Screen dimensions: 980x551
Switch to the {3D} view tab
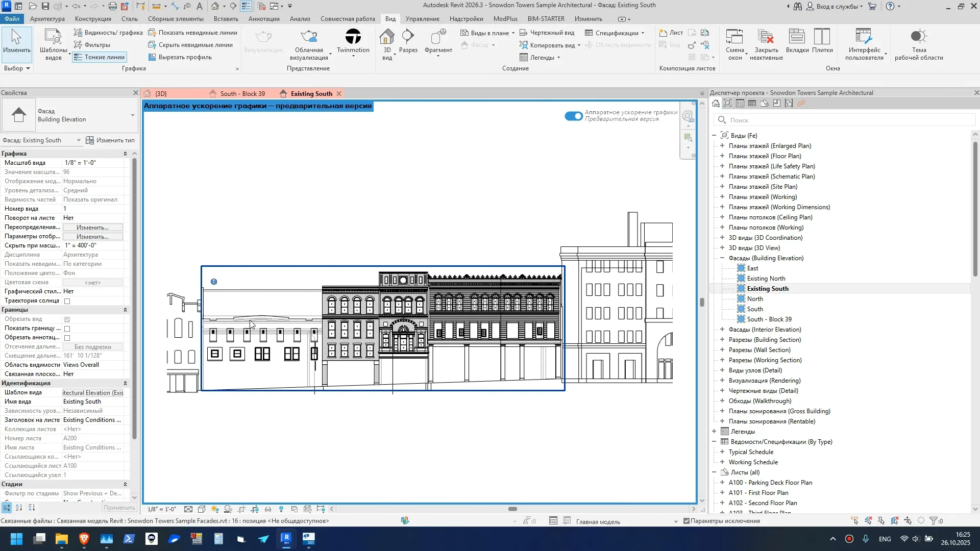[x=161, y=94]
